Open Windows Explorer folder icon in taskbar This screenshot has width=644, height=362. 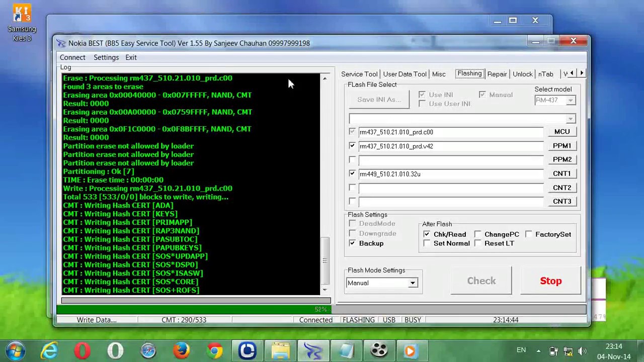tap(281, 350)
